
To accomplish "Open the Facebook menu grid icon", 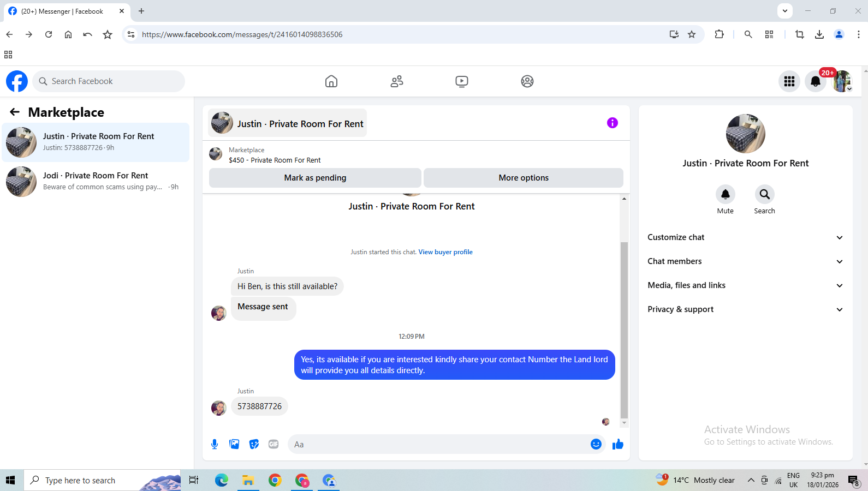I will [x=789, y=81].
